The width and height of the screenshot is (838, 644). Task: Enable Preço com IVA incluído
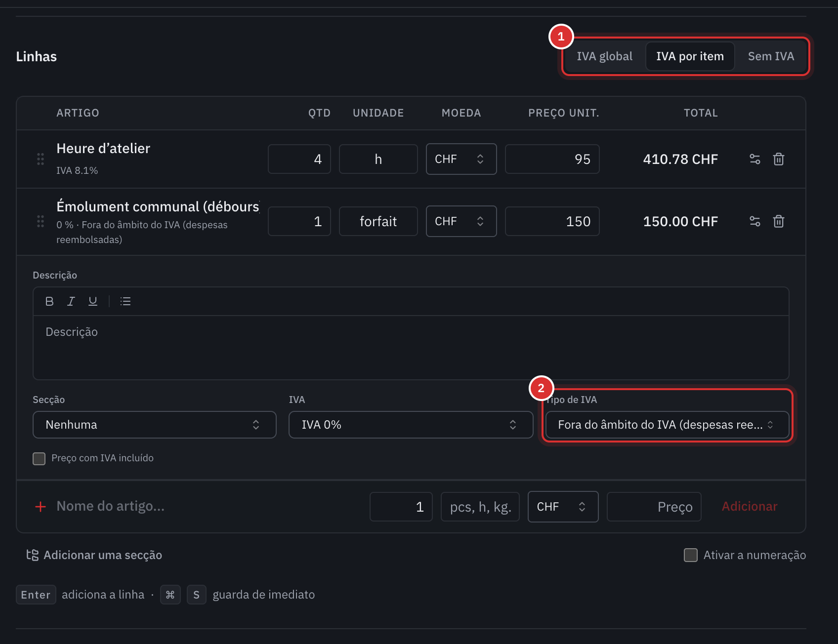39,459
